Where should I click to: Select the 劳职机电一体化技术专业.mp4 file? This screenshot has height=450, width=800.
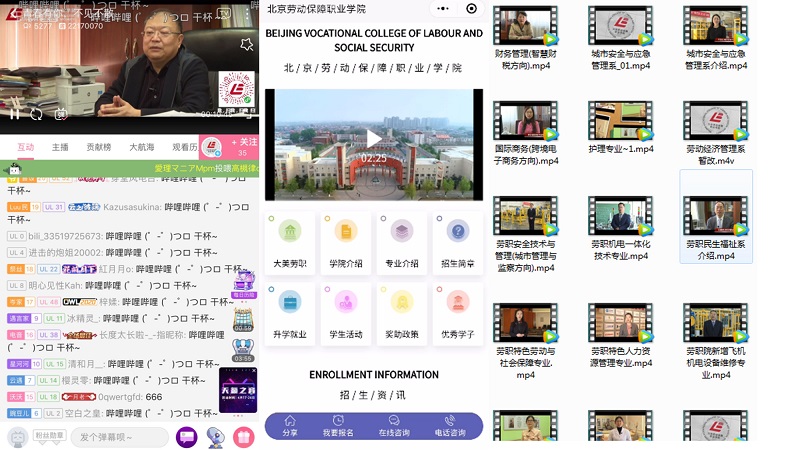click(620, 229)
